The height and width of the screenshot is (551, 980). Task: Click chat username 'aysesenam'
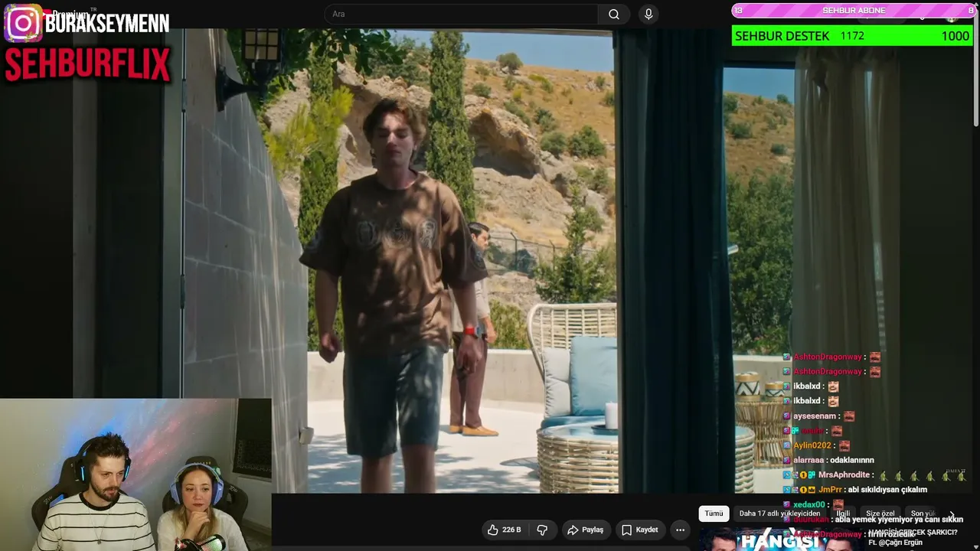click(814, 416)
